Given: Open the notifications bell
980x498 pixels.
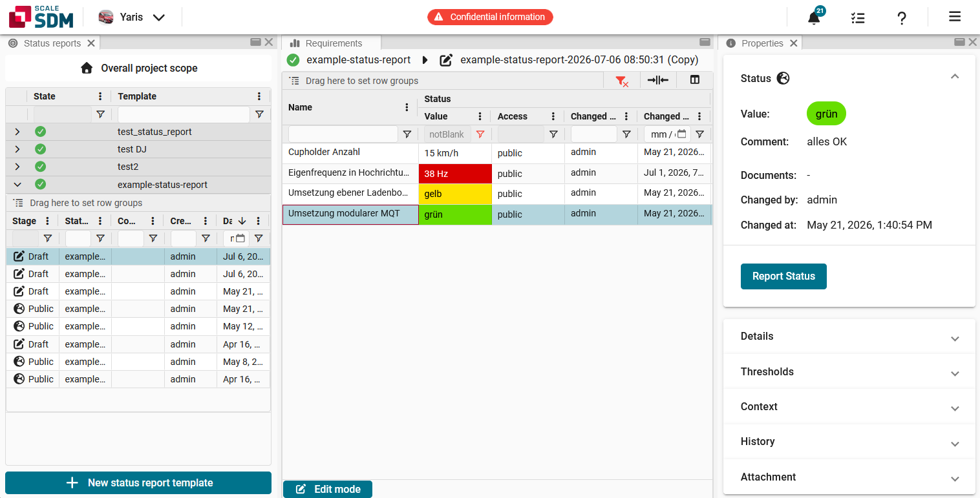Looking at the screenshot, I should coord(815,17).
